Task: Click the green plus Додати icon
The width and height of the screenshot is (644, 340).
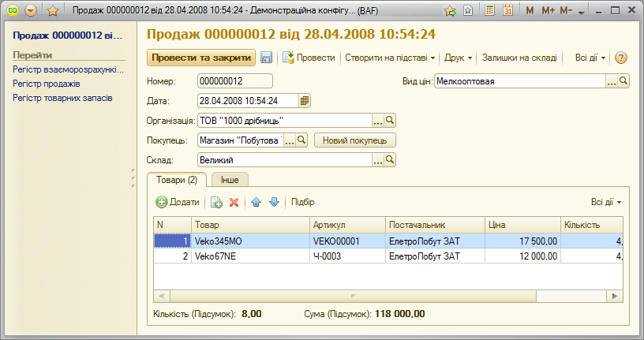Action: pyautogui.click(x=162, y=202)
